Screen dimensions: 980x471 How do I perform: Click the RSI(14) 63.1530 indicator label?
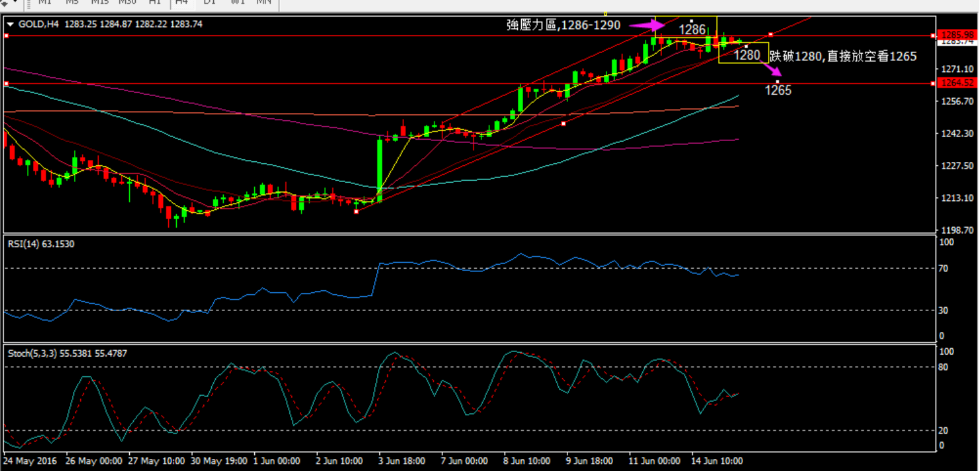click(x=41, y=244)
